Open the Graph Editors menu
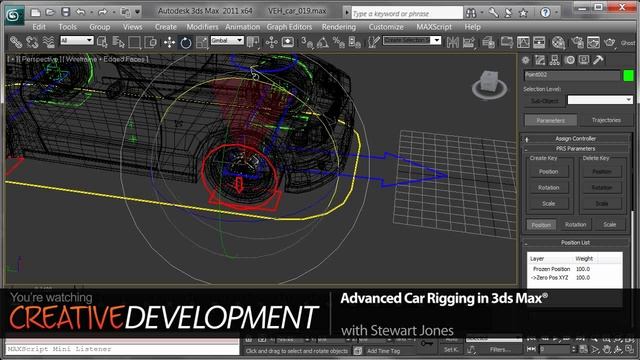The image size is (640, 360). 289,27
